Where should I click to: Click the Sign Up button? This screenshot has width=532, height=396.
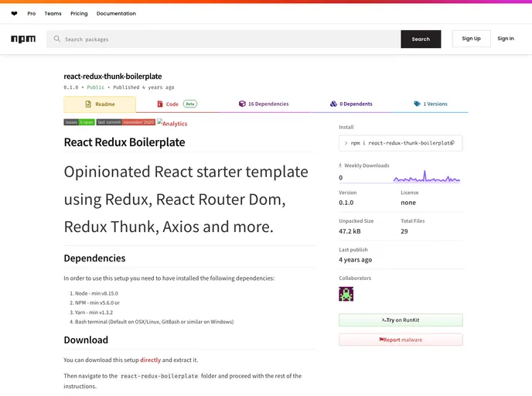click(471, 39)
